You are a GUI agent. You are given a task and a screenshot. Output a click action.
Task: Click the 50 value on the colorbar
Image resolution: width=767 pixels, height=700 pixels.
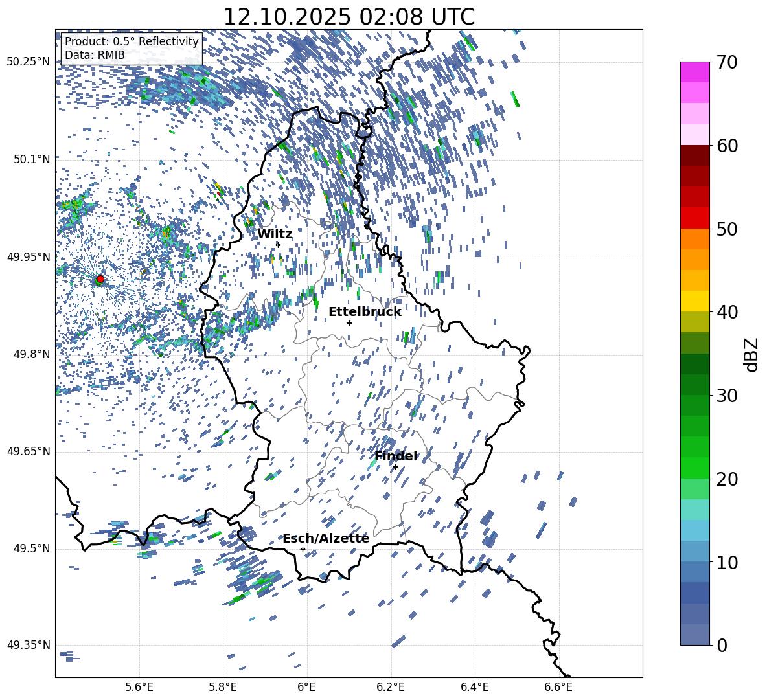pyautogui.click(x=727, y=229)
